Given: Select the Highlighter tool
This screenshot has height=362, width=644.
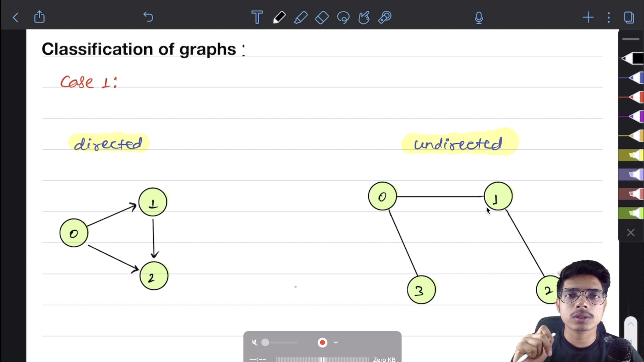Looking at the screenshot, I should click(301, 17).
